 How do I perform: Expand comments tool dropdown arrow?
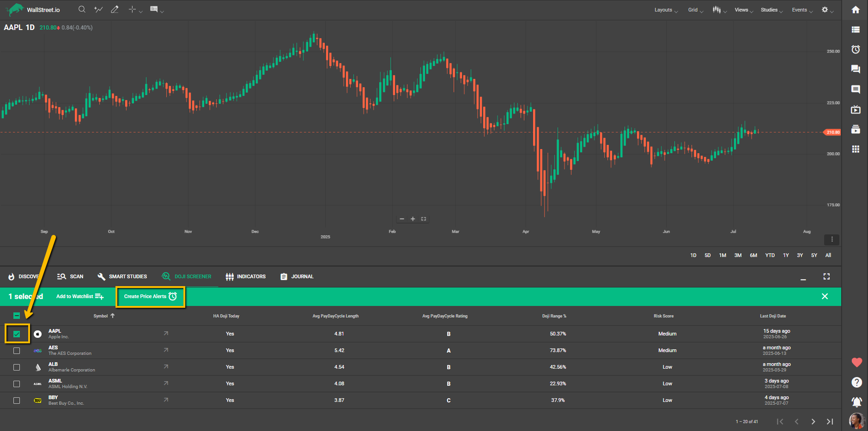pos(162,11)
